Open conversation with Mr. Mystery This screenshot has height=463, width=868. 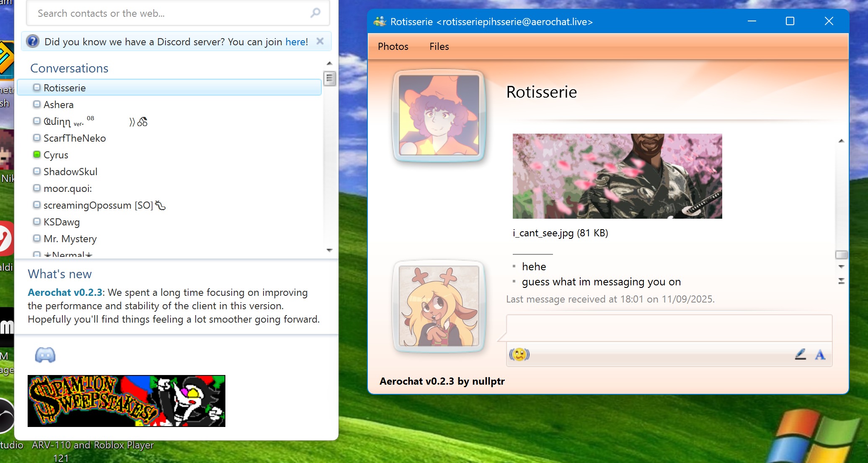[x=169, y=238]
